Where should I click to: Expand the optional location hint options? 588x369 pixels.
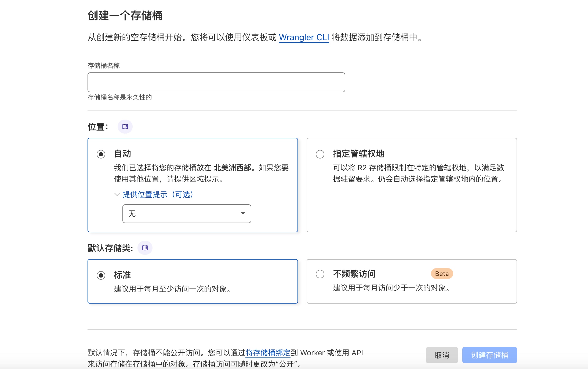tap(158, 195)
